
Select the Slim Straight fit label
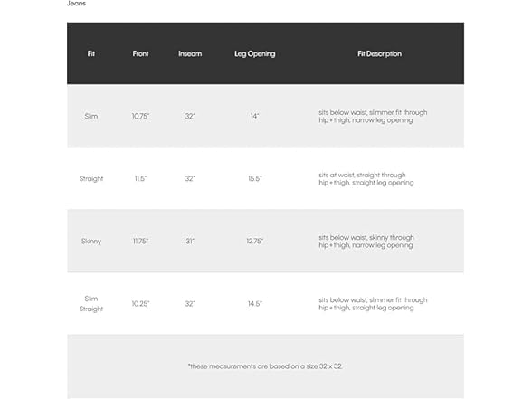90,304
